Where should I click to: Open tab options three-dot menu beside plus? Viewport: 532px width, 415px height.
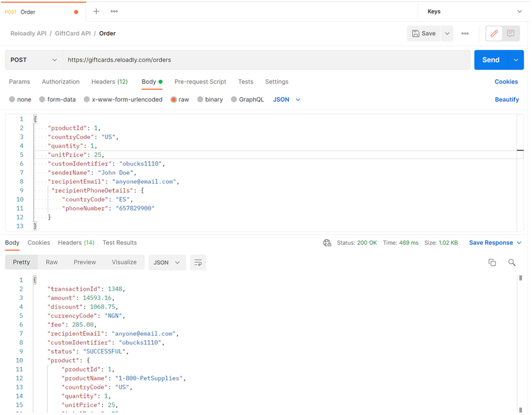(114, 11)
